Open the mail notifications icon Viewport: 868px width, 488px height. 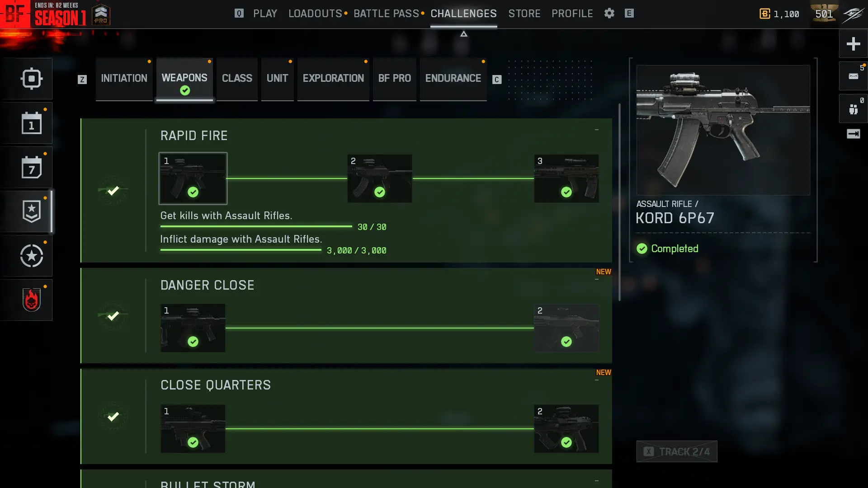pos(853,76)
